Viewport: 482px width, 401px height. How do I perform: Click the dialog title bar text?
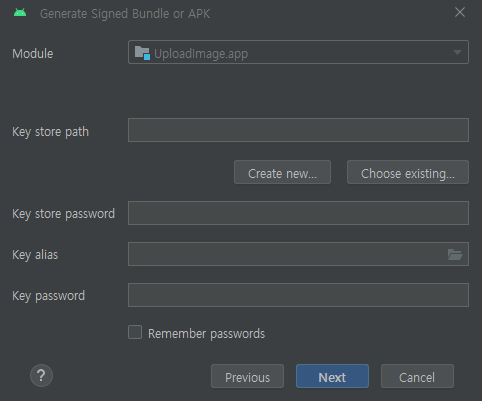[x=125, y=14]
